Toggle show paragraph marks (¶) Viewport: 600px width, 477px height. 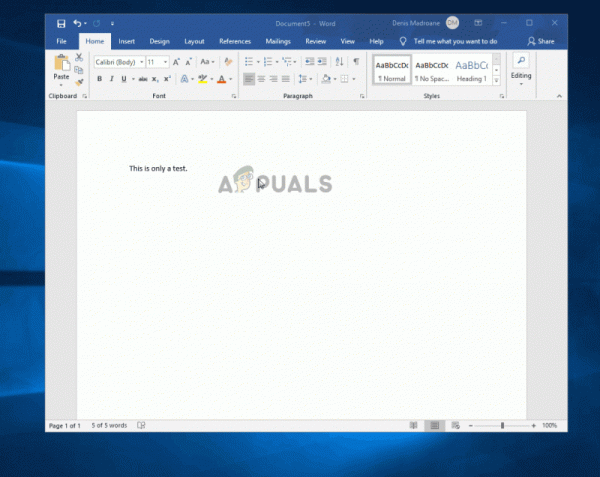[356, 62]
